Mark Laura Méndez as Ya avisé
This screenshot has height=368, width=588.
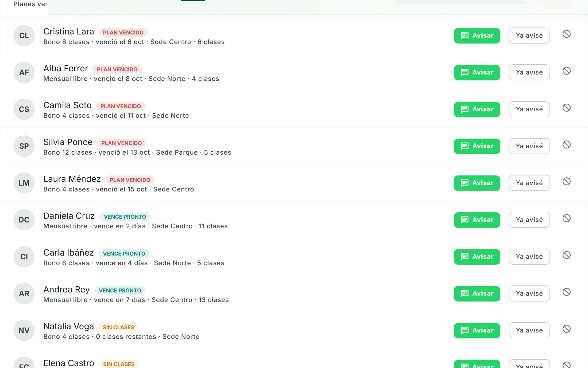(529, 183)
